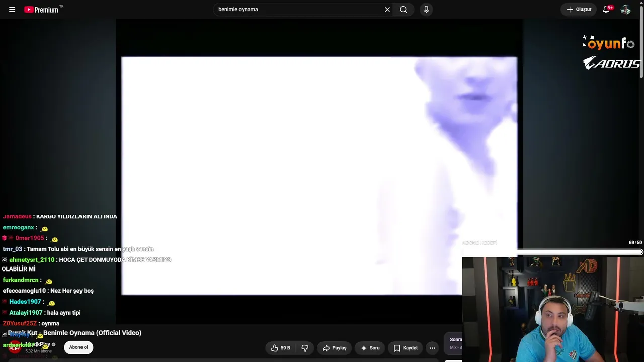Click the Oluştur create button
The width and height of the screenshot is (644, 362).
(579, 10)
